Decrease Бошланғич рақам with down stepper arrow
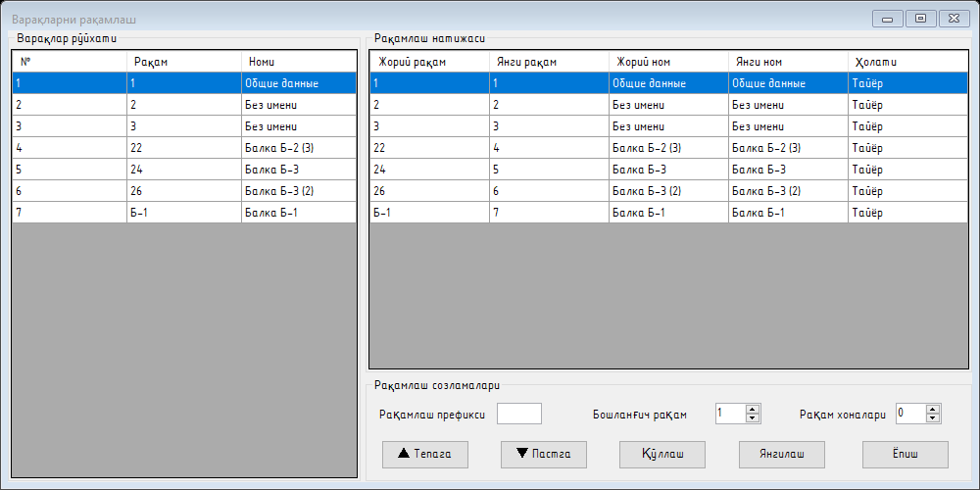 pos(753,417)
